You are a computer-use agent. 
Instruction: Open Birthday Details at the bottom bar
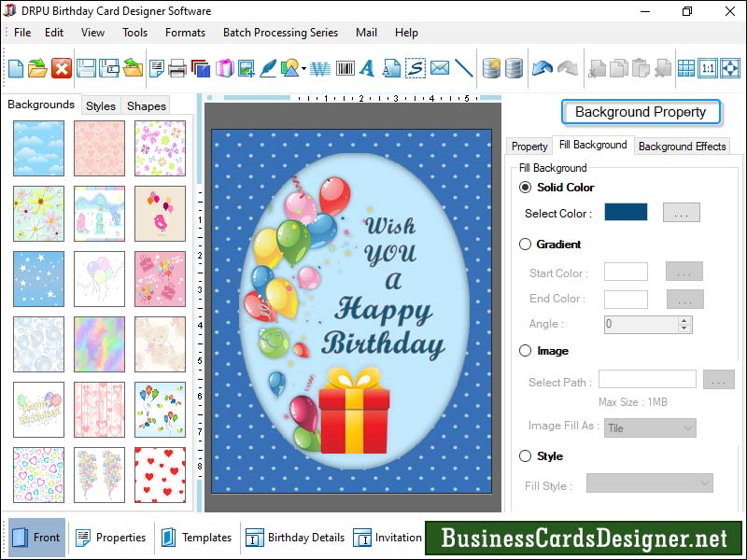pyautogui.click(x=295, y=538)
